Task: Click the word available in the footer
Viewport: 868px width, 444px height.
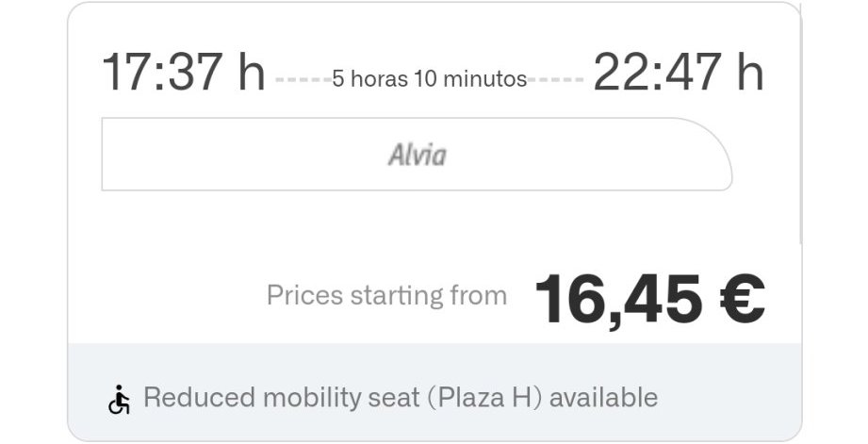Action: click(603, 398)
